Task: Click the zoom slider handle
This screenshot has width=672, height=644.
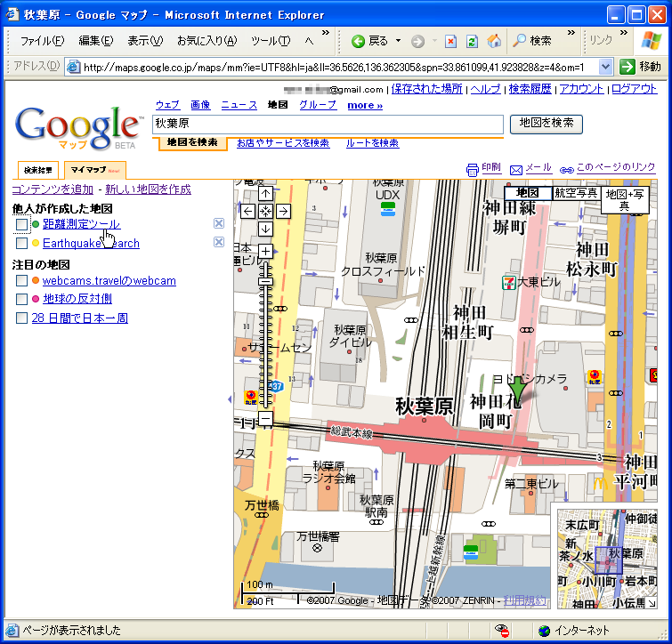Action: (x=265, y=281)
